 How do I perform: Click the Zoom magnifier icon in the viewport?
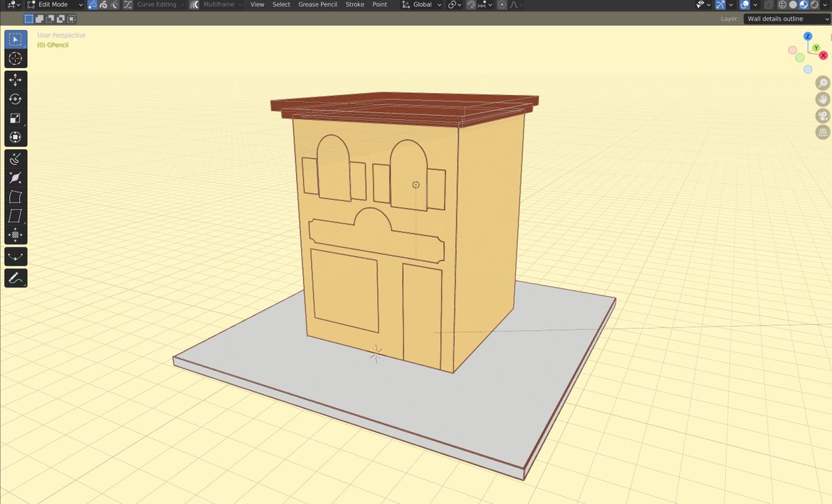coord(822,82)
